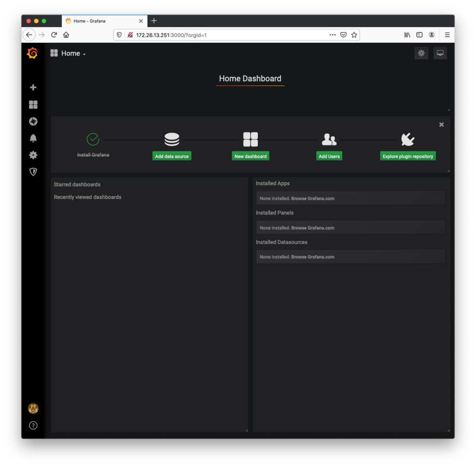Select the Dashboards icon in the sidebar
The image size is (476, 467).
[x=33, y=104]
